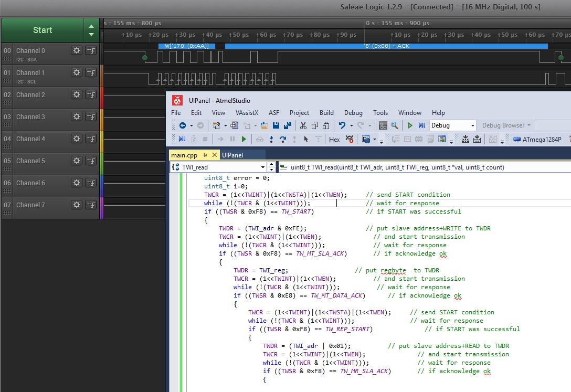Click the Open File folder icon
This screenshot has width=571, height=392.
click(x=265, y=125)
